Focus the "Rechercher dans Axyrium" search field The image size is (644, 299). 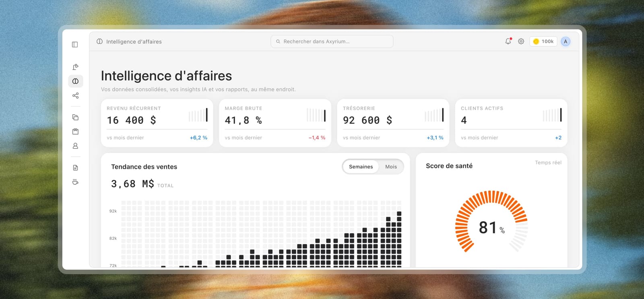(x=332, y=41)
